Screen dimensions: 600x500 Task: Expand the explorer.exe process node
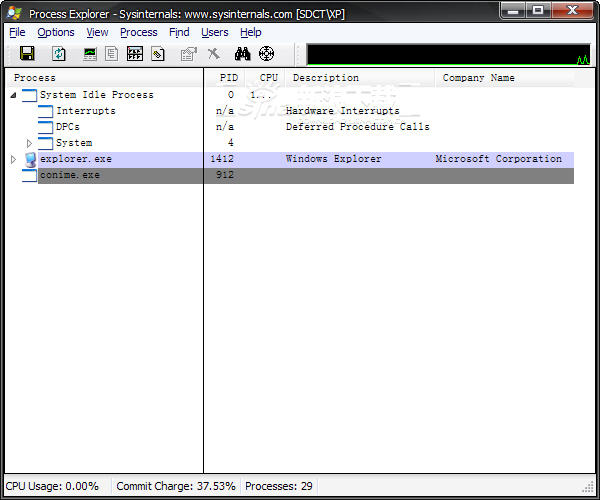[13, 159]
